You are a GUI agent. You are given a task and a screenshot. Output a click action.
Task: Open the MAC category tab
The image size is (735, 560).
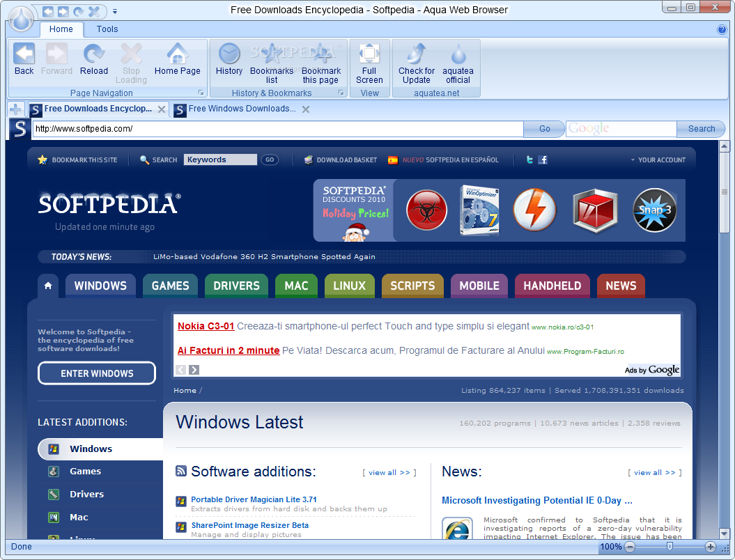pos(296,286)
